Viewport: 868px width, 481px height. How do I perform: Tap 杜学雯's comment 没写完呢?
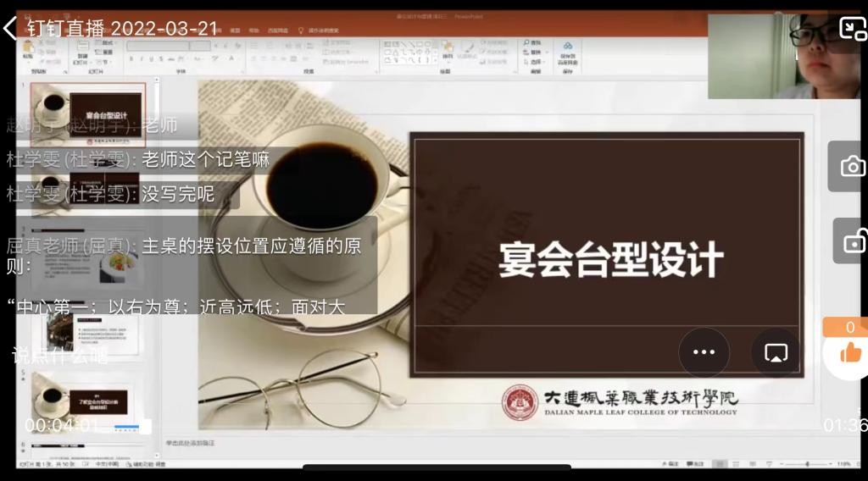pyautogui.click(x=110, y=195)
